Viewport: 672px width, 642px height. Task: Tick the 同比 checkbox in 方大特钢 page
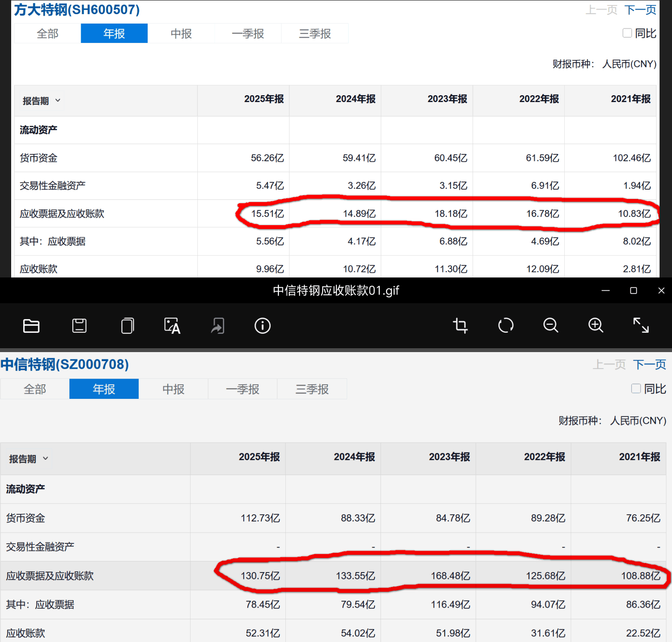627,33
